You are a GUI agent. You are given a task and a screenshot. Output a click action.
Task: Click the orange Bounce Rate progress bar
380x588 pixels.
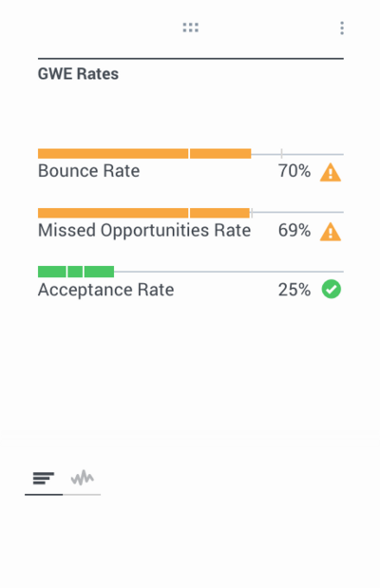144,154
